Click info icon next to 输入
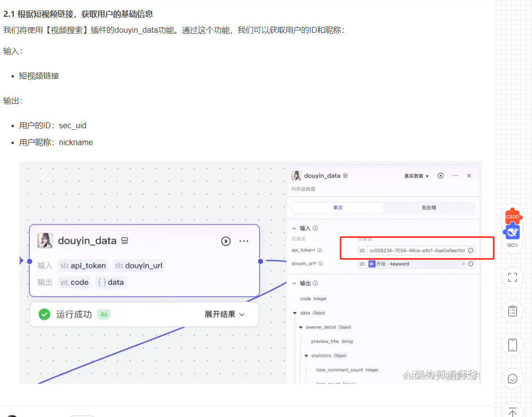The image size is (532, 417). [x=315, y=228]
